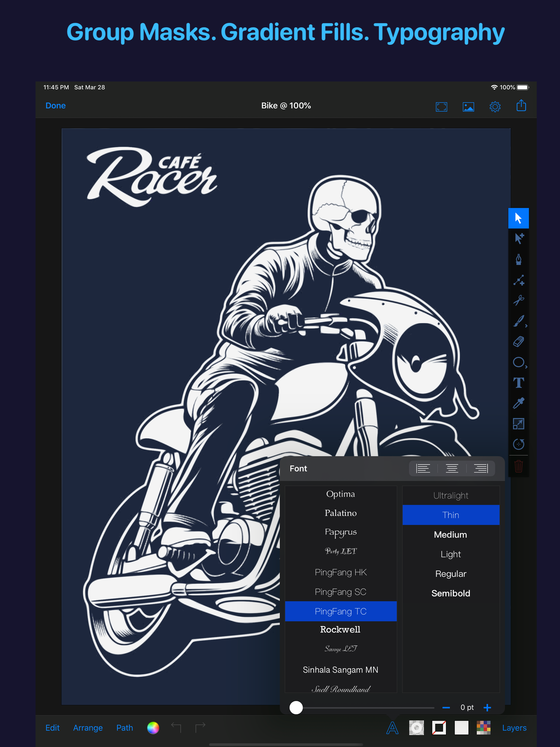
Task: Select the multi-select arrow-plus tool
Action: 518,239
